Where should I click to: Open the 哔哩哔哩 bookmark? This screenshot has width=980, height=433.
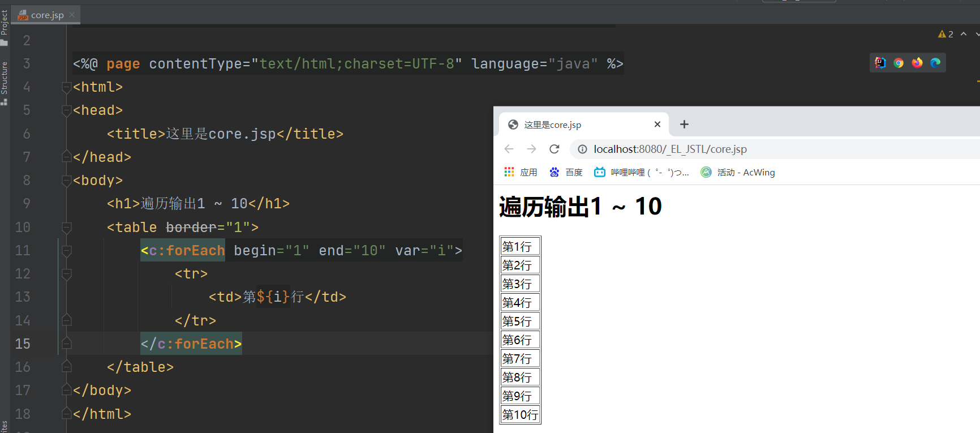pyautogui.click(x=642, y=172)
